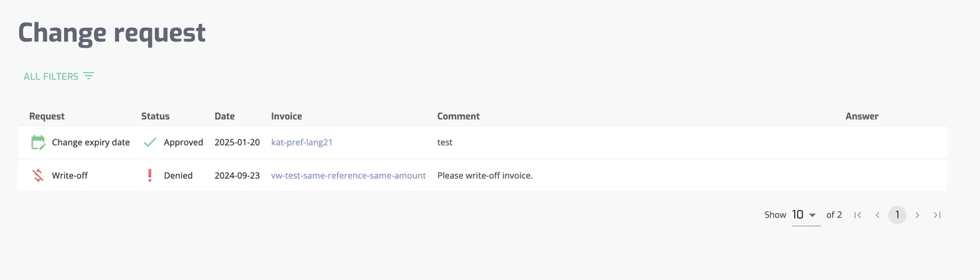
Task: Click the Write-off crossed dollar icon
Action: [x=38, y=175]
